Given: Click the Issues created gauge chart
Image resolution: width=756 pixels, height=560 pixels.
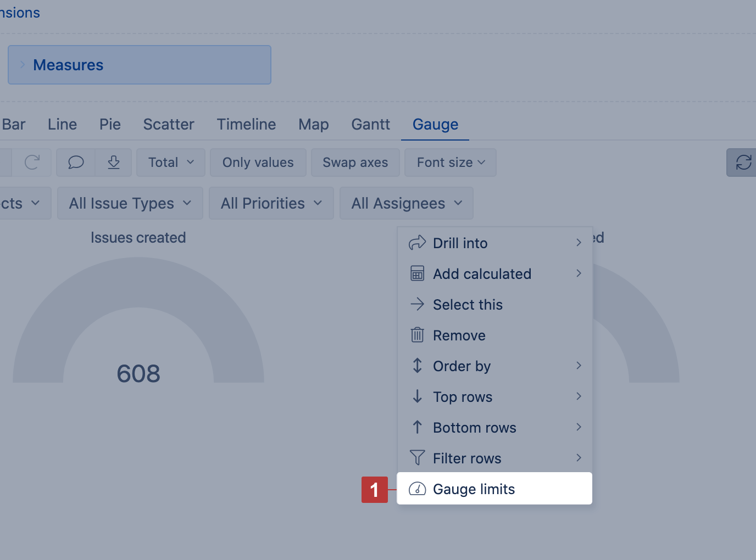Looking at the screenshot, I should 138,324.
